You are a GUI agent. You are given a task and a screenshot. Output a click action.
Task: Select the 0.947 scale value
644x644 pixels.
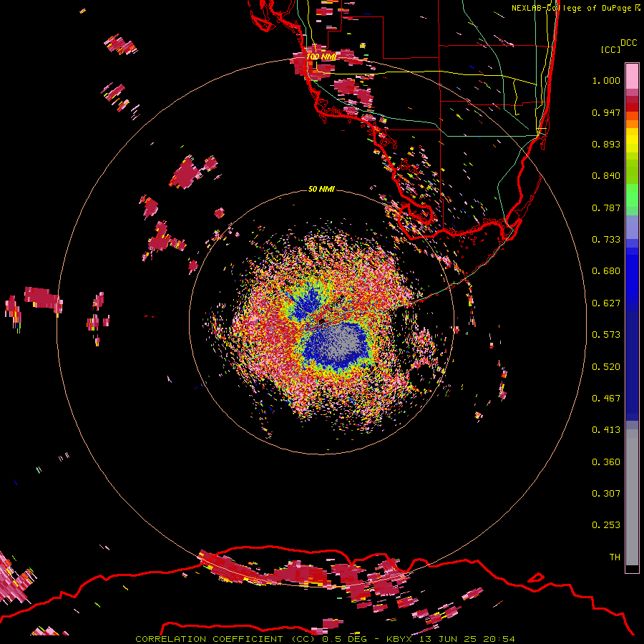606,112
